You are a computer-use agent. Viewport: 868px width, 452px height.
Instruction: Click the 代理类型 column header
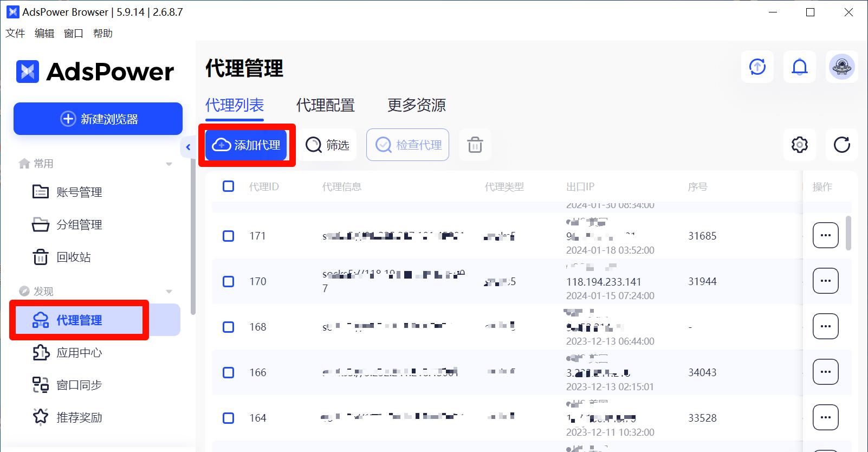click(x=504, y=187)
